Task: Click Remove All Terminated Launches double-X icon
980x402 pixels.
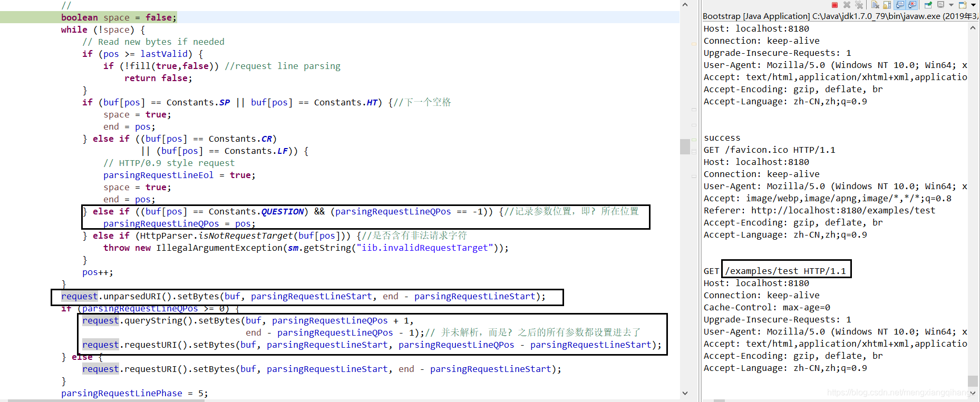Action: click(859, 5)
